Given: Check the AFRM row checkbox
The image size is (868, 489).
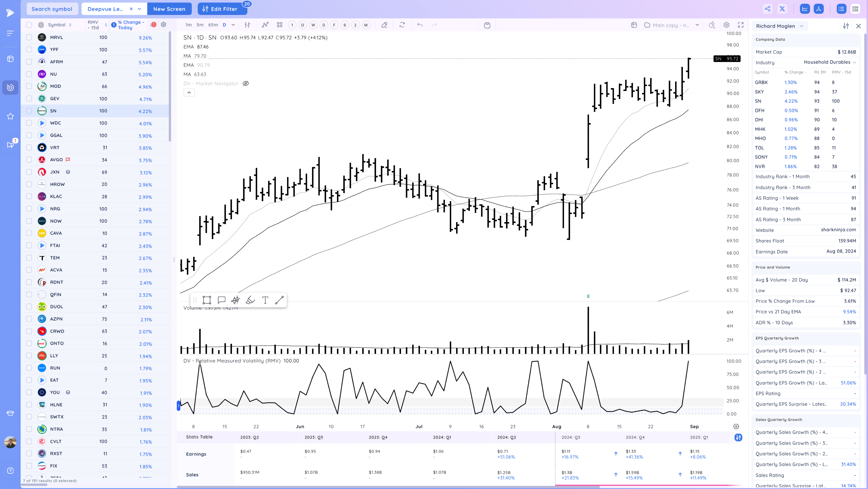Looking at the screenshot, I should [x=29, y=62].
